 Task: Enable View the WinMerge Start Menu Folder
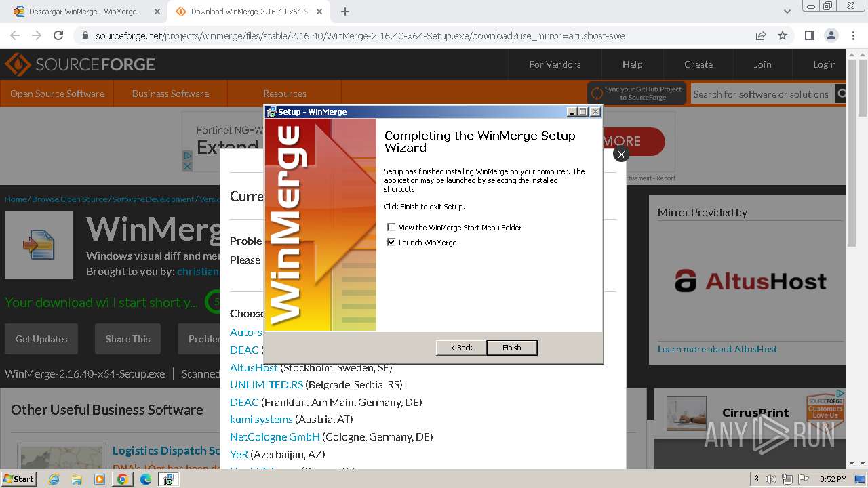[391, 228]
